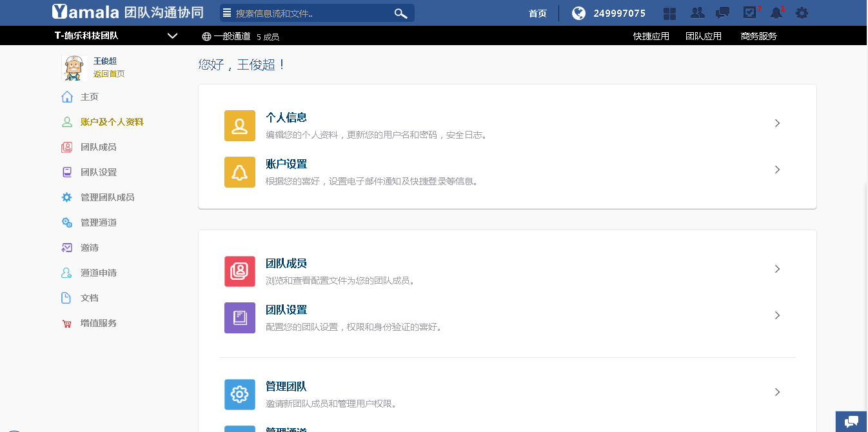Open the 快捷应用 menu

(651, 36)
